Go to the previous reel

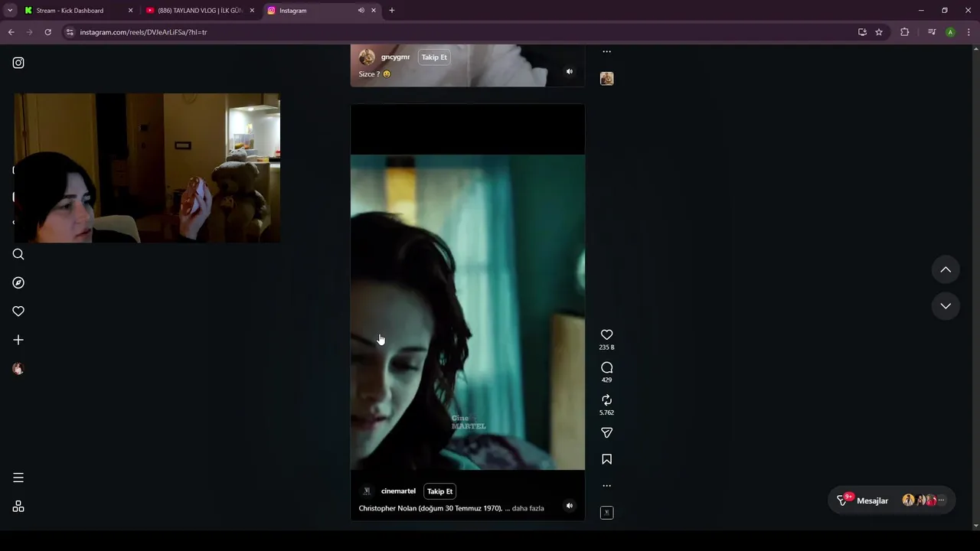[x=946, y=269]
